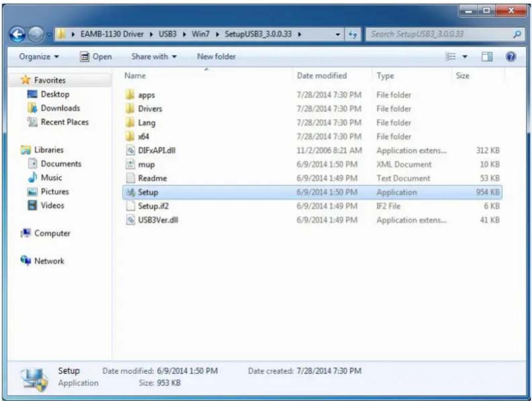This screenshot has height=401, width=532.
Task: Open the view options dropdown arrow
Action: 465,57
